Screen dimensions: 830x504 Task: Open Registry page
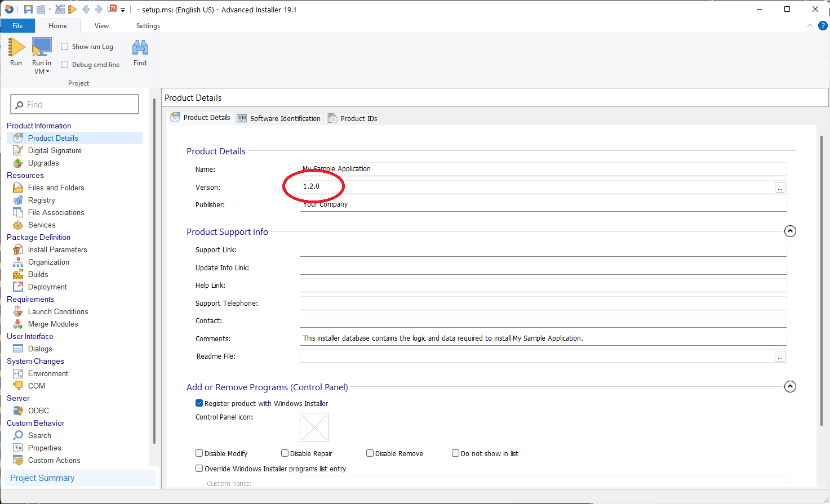pos(41,200)
